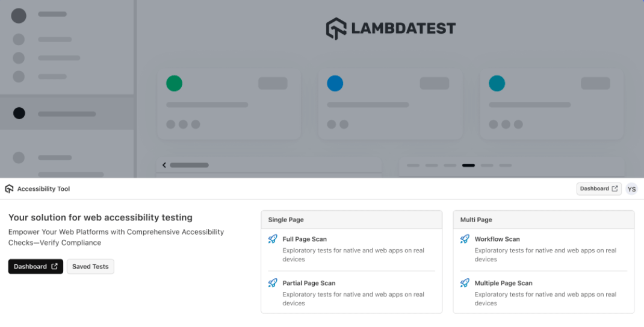This screenshot has height=327, width=644.
Task: Select the Single Page section header
Action: [351, 220]
